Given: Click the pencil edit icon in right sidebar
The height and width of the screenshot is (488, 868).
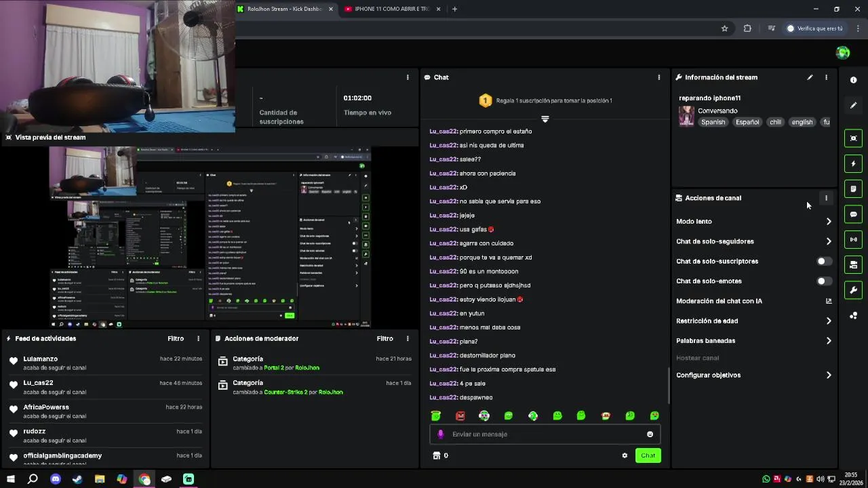Looking at the screenshot, I should 853,106.
